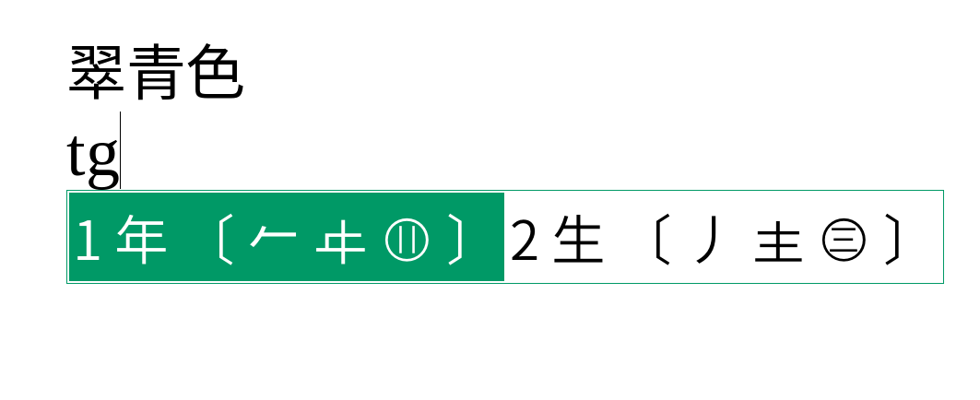Click the opening bracket 〔 after 生
The height and width of the screenshot is (400, 980).
click(x=662, y=240)
